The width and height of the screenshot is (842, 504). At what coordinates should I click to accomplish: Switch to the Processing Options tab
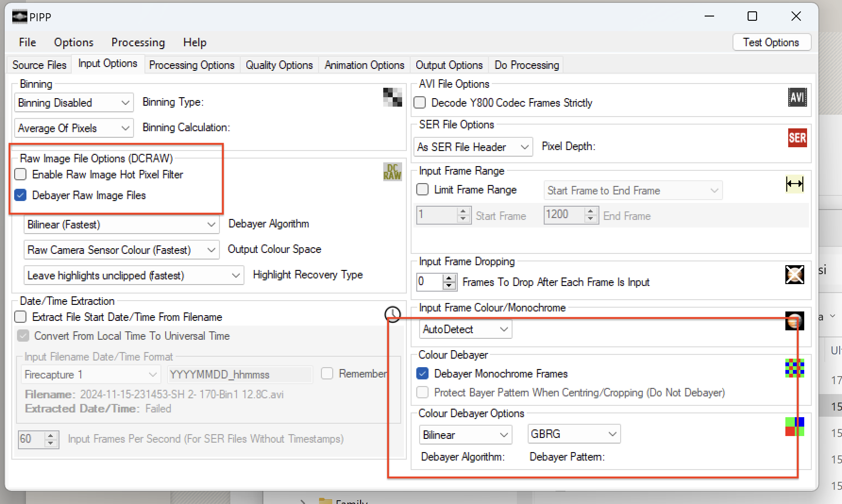pyautogui.click(x=192, y=65)
